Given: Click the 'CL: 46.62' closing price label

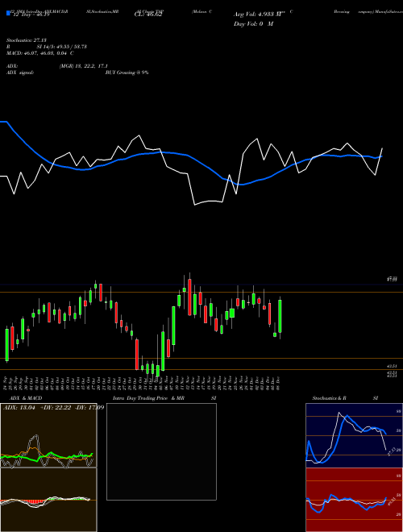Looking at the screenshot, I should [148, 15].
